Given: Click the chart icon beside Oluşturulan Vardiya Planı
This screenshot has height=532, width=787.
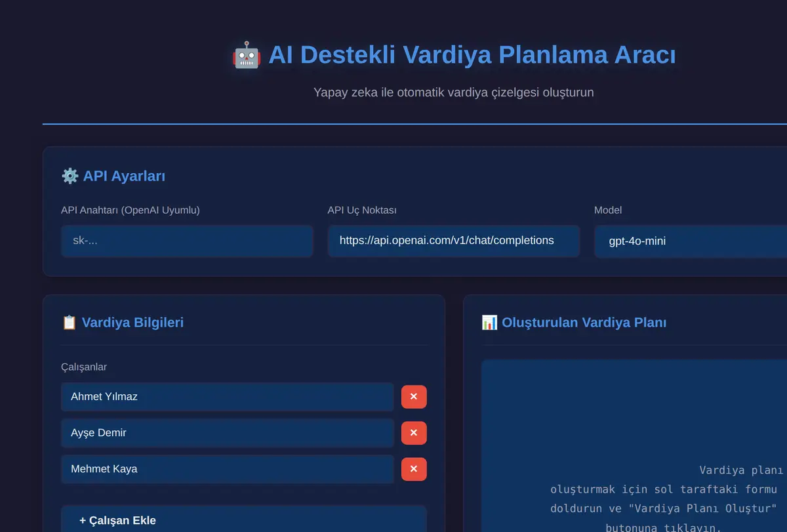Looking at the screenshot, I should (489, 322).
